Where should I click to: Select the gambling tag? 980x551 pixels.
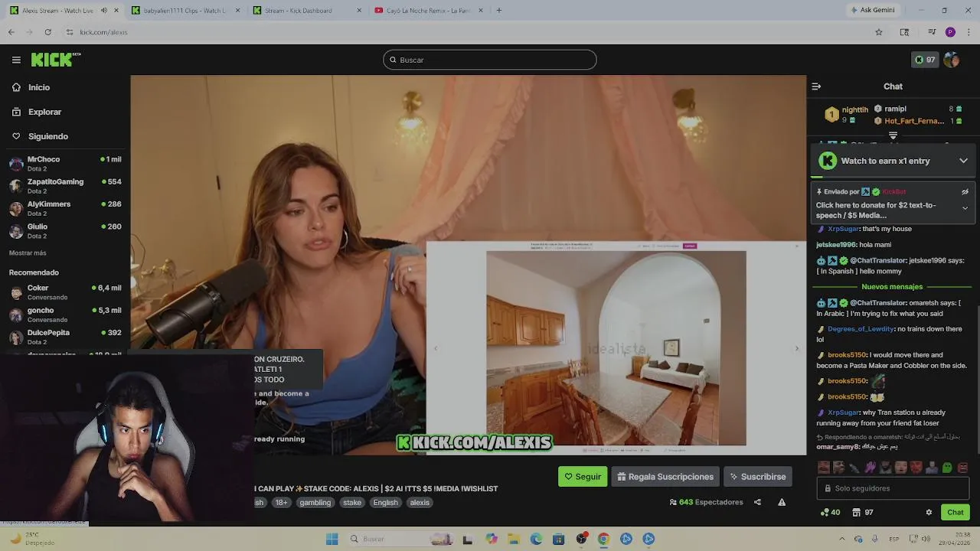[315, 503]
